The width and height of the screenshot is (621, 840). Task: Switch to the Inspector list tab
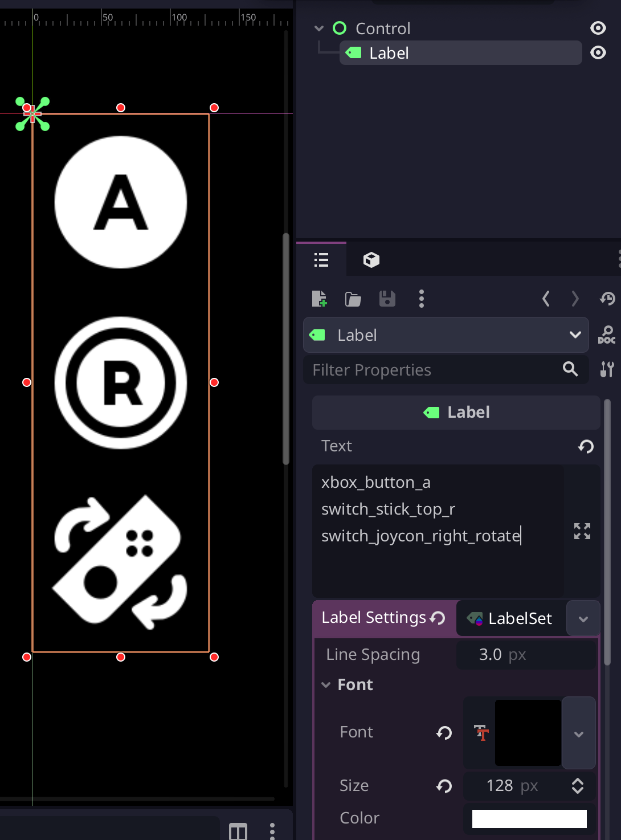coord(321,260)
